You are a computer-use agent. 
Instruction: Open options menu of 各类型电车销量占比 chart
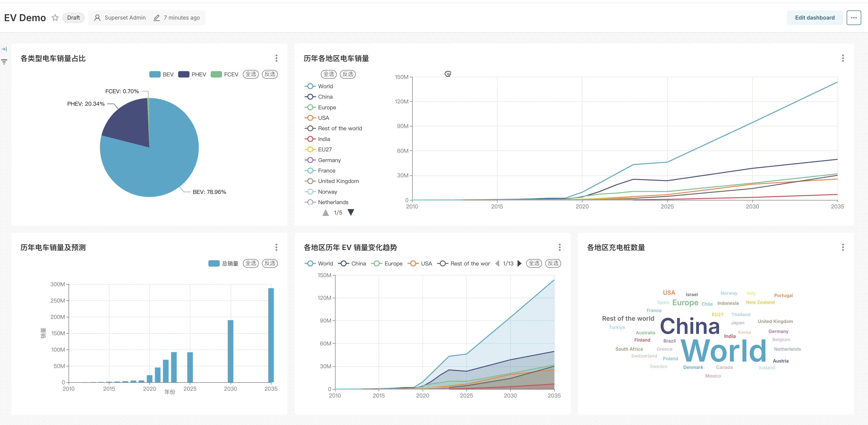pos(276,58)
